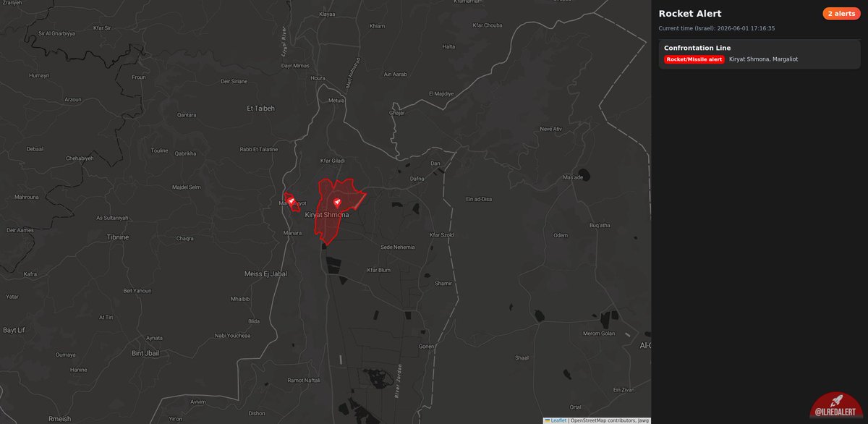Select the 'Confrontation Line' alert heading
This screenshot has width=868, height=424.
pyautogui.click(x=697, y=48)
